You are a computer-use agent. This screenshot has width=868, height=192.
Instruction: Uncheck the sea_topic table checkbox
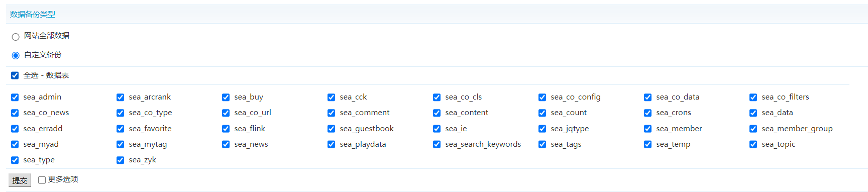(753, 145)
